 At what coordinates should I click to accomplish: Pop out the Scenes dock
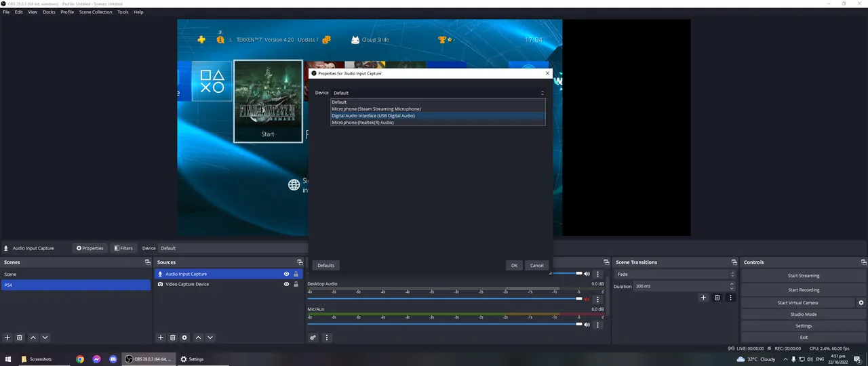(x=148, y=262)
